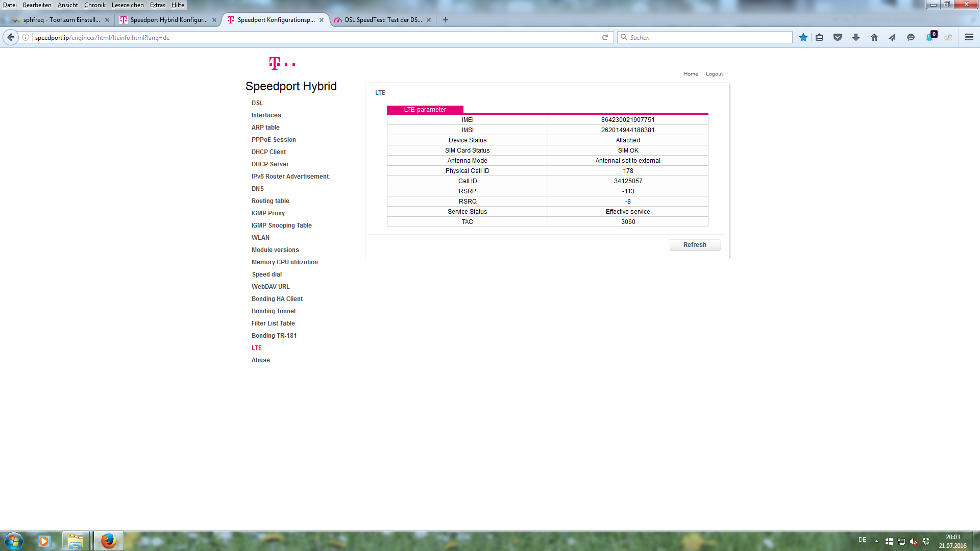This screenshot has height=551, width=980.
Task: Open the IGMP Snooping Table page
Action: (281, 226)
